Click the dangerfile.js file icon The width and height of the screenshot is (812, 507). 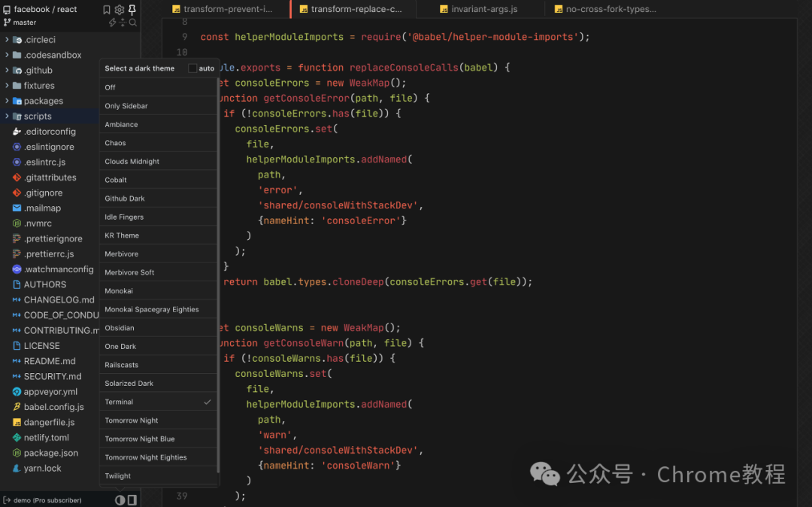17,423
